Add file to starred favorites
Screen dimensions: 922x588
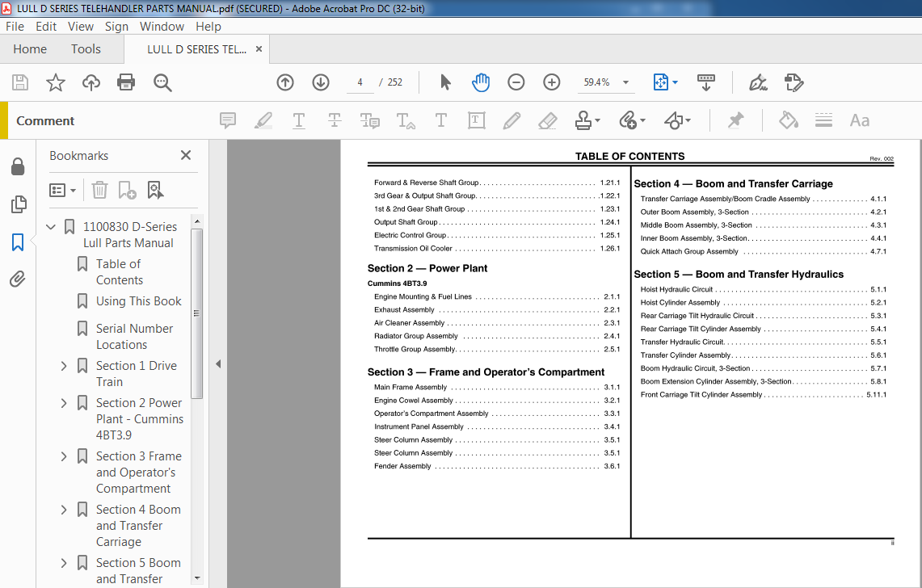point(55,82)
